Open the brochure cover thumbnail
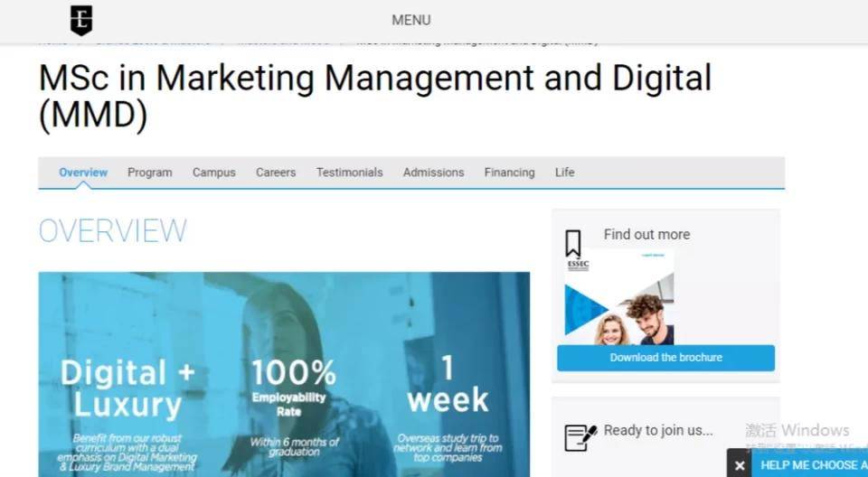The width and height of the screenshot is (868, 477). pyautogui.click(x=618, y=297)
